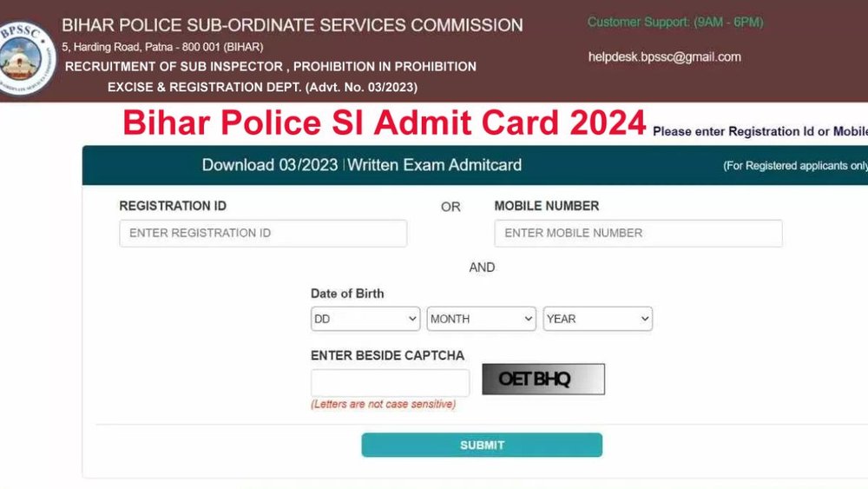Open the YEAR dropdown for date of birth
868x489 pixels.
click(x=597, y=319)
